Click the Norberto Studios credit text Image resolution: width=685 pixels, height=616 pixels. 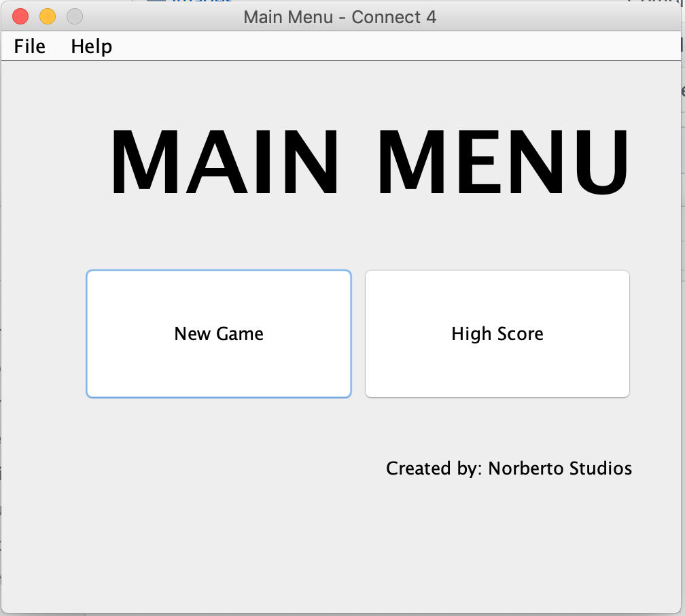[508, 468]
